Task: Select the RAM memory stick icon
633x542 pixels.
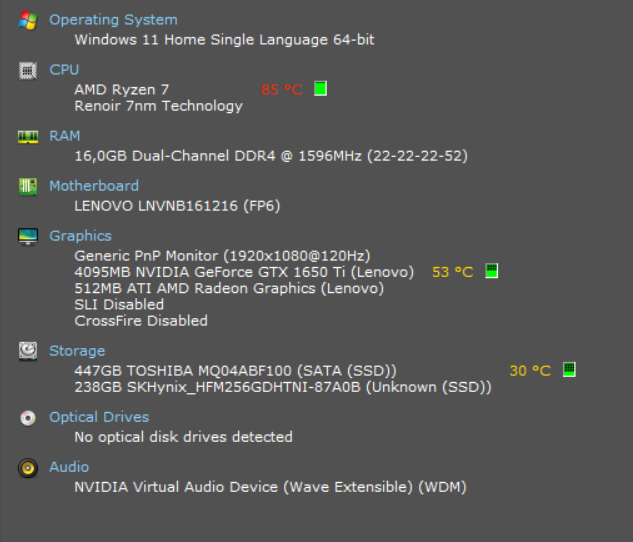Action: tap(28, 136)
